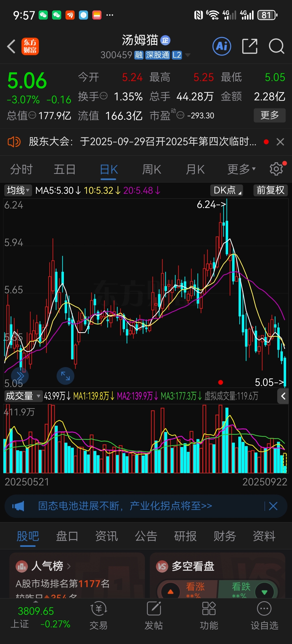
Task: Tap the share export icon
Action: tap(250, 46)
